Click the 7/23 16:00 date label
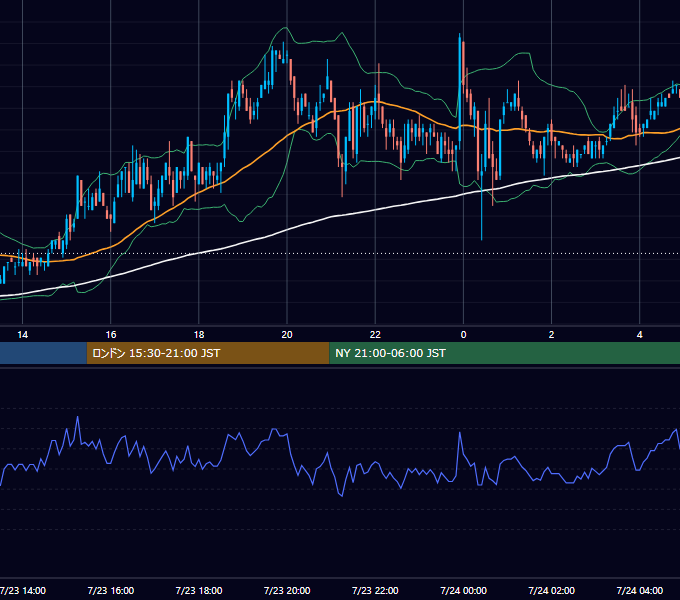 pos(111,590)
